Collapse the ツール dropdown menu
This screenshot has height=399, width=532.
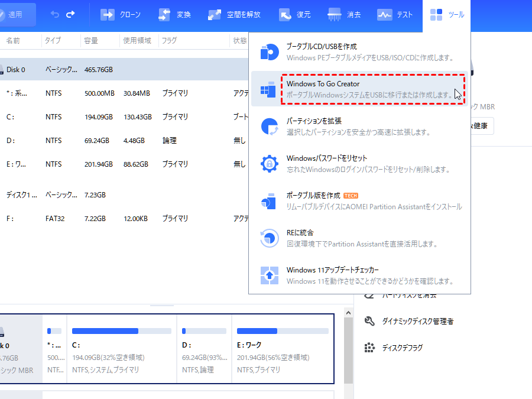[447, 15]
